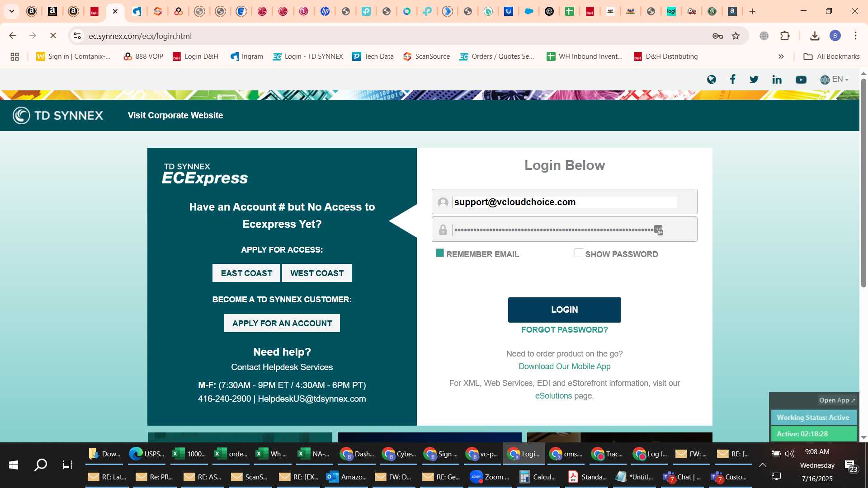The height and width of the screenshot is (488, 868).
Task: Enable the SHOW PASSWORD checkbox
Action: tap(579, 253)
